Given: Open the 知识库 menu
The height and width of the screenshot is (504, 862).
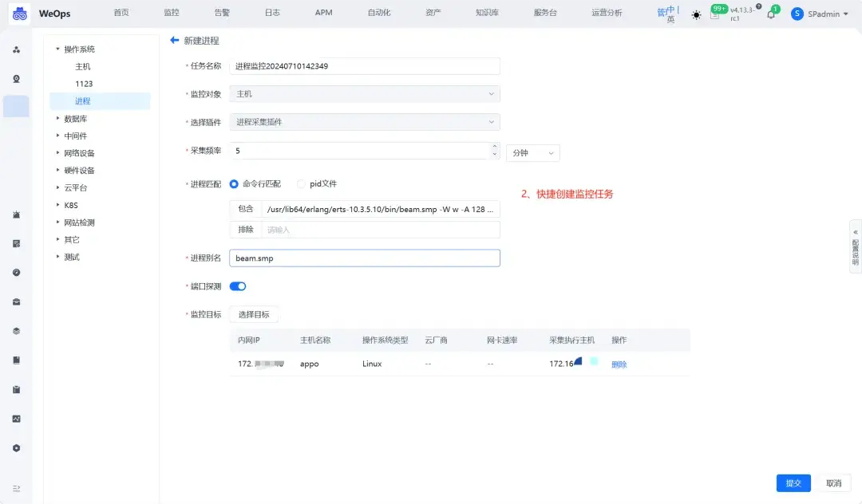Looking at the screenshot, I should 487,13.
